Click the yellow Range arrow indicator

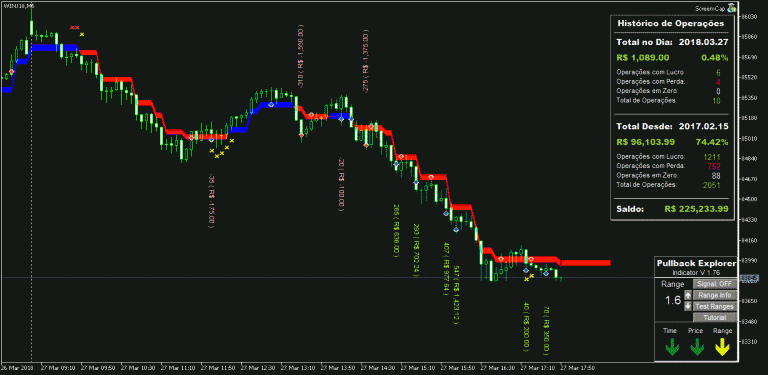point(722,347)
